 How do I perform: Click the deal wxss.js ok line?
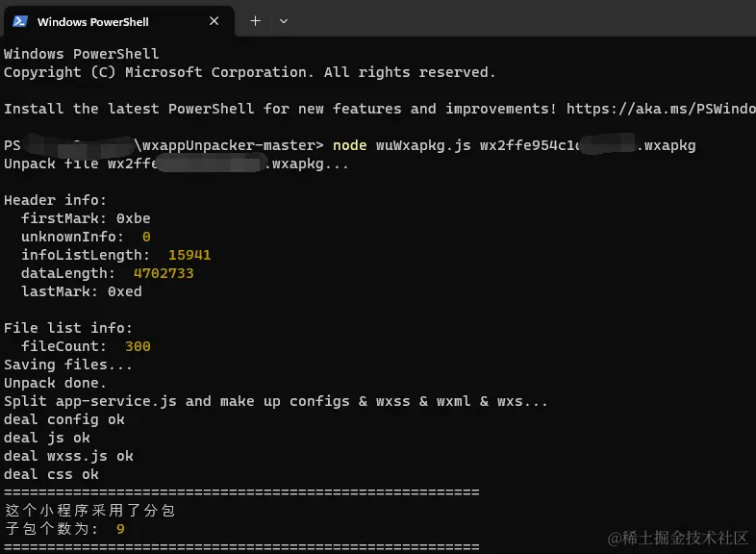(68, 456)
